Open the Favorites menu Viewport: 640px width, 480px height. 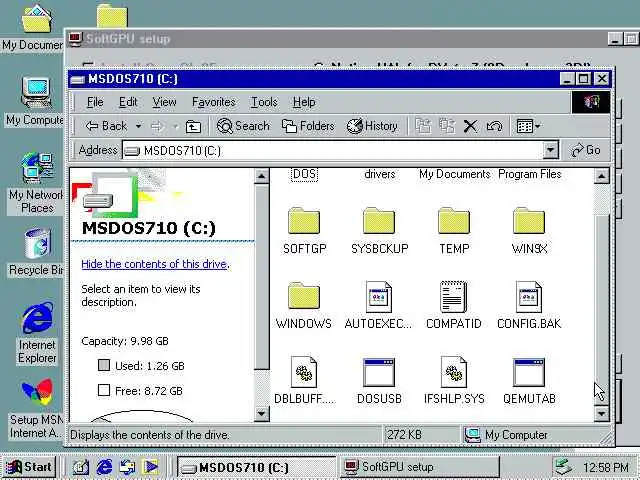point(214,102)
